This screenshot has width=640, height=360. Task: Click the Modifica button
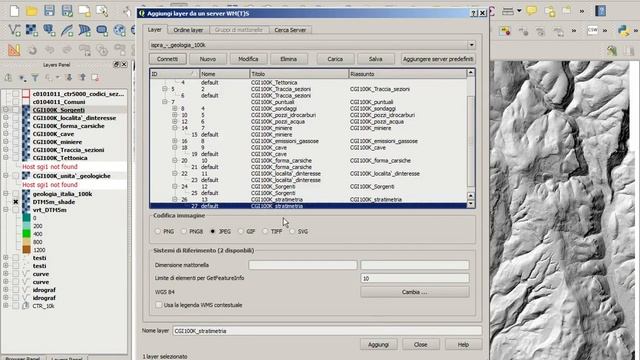coord(248,59)
